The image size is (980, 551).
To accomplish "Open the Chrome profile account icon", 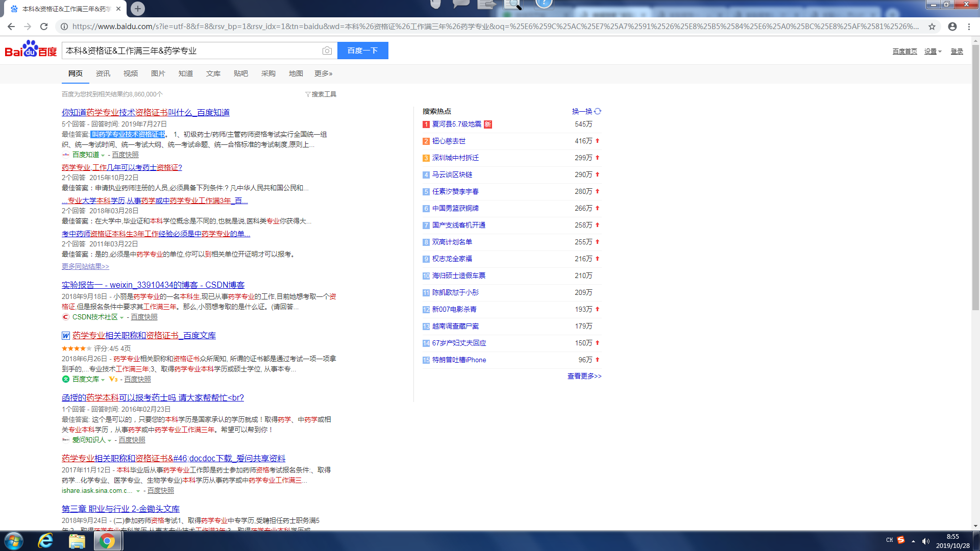I will click(952, 27).
